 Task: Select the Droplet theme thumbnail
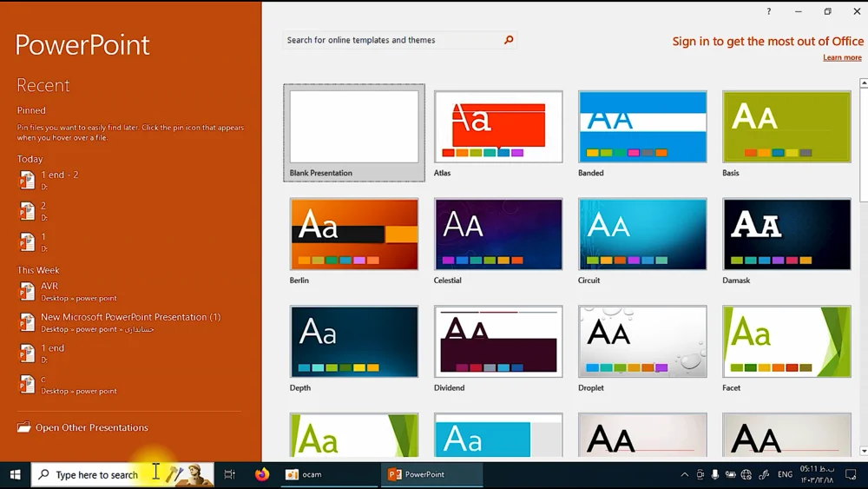pos(642,341)
